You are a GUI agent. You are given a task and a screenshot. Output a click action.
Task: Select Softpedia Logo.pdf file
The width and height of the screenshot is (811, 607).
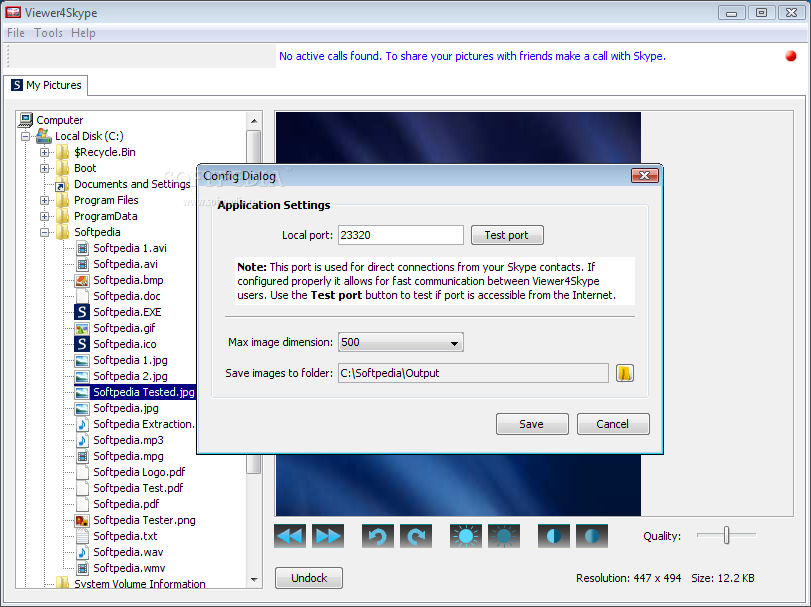tap(139, 472)
